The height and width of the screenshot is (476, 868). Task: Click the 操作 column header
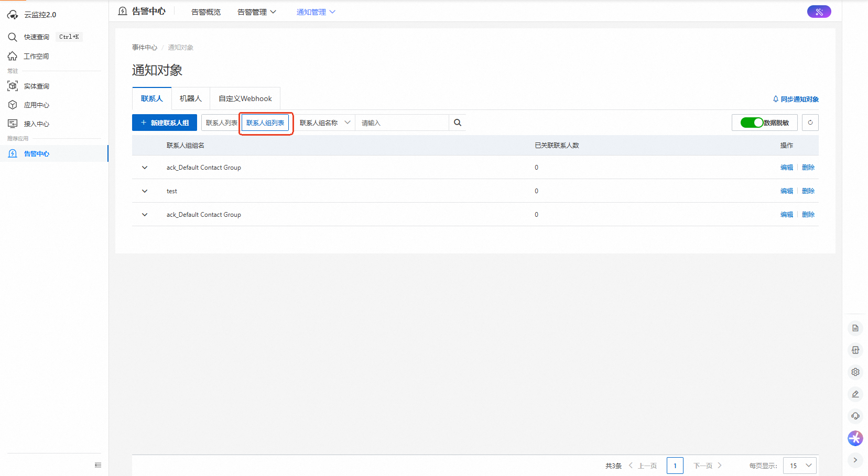pos(787,146)
